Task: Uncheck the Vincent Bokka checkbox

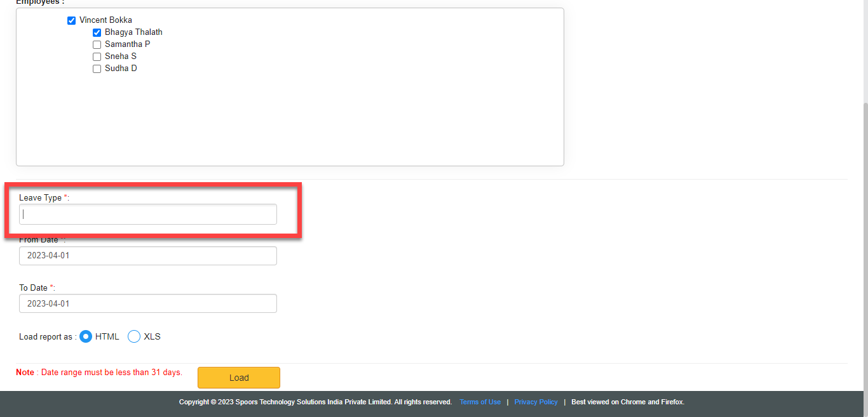Action: coord(71,20)
